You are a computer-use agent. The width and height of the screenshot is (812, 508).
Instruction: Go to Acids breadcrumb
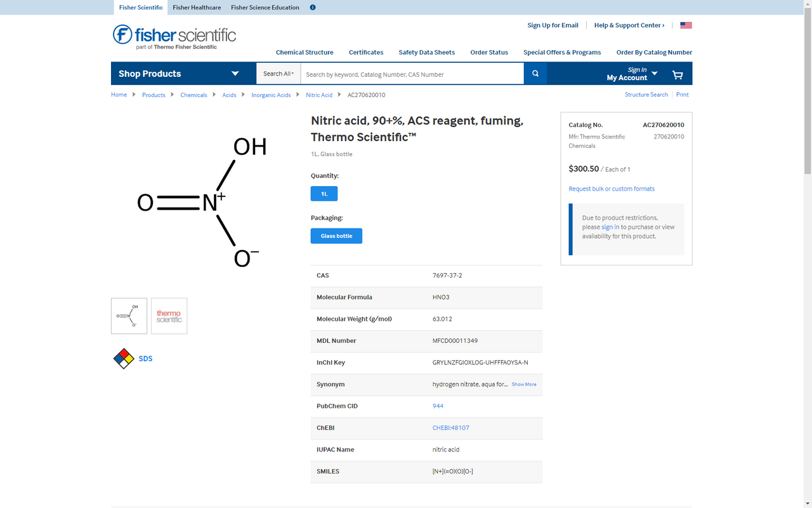point(229,95)
